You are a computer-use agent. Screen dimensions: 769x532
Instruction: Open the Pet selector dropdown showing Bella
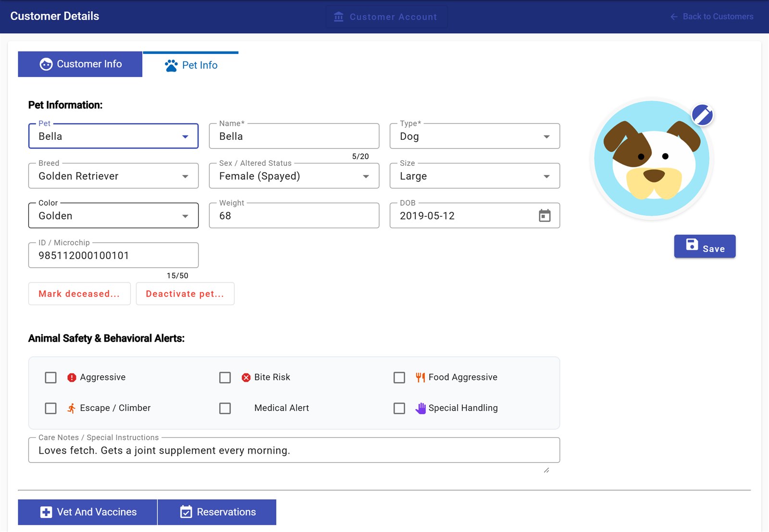(113, 136)
